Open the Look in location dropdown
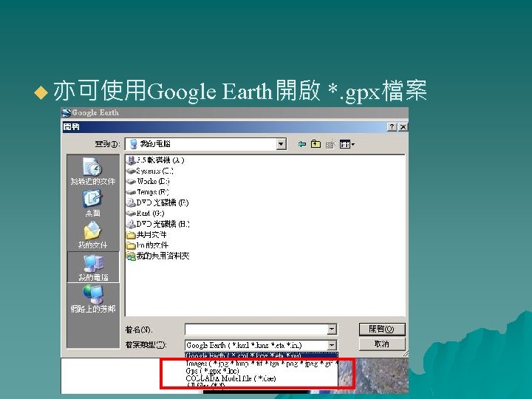 click(281, 144)
